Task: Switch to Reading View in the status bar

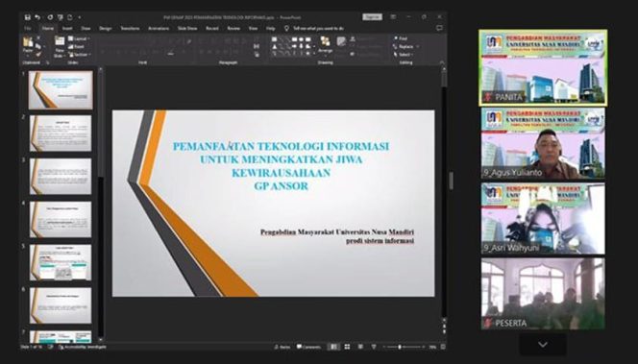Action: [360, 347]
